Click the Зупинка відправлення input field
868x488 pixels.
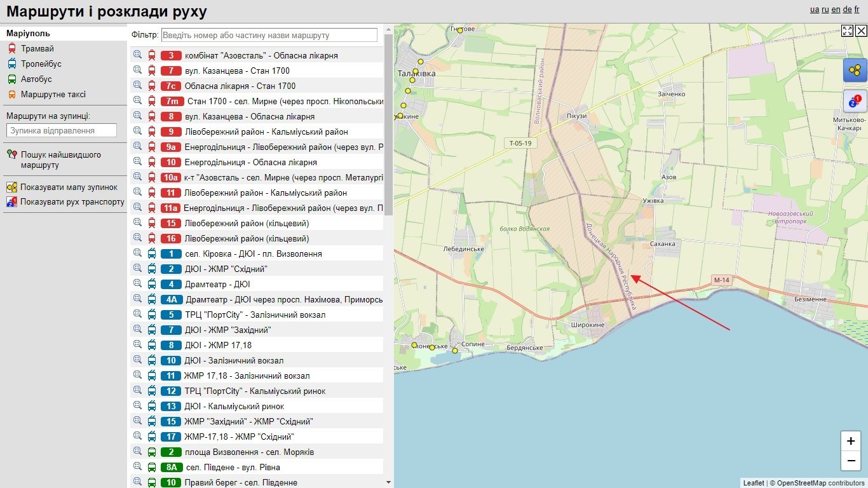click(62, 130)
